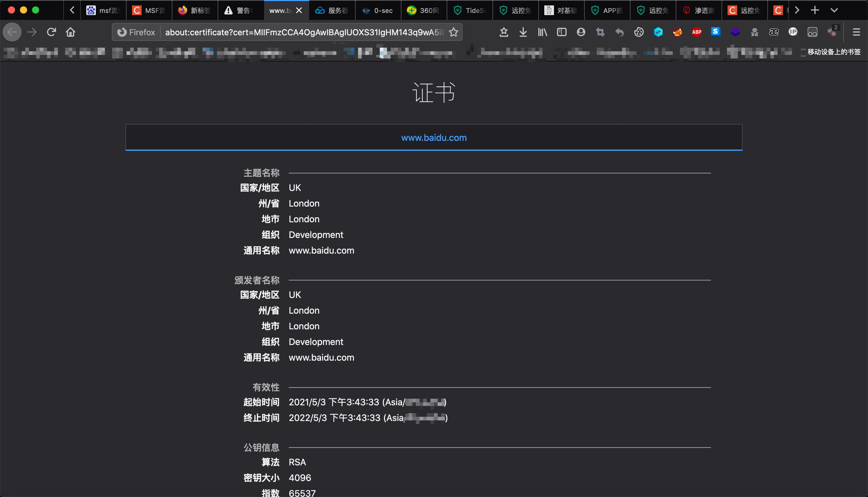Open the cyan hexagon extension

(658, 32)
